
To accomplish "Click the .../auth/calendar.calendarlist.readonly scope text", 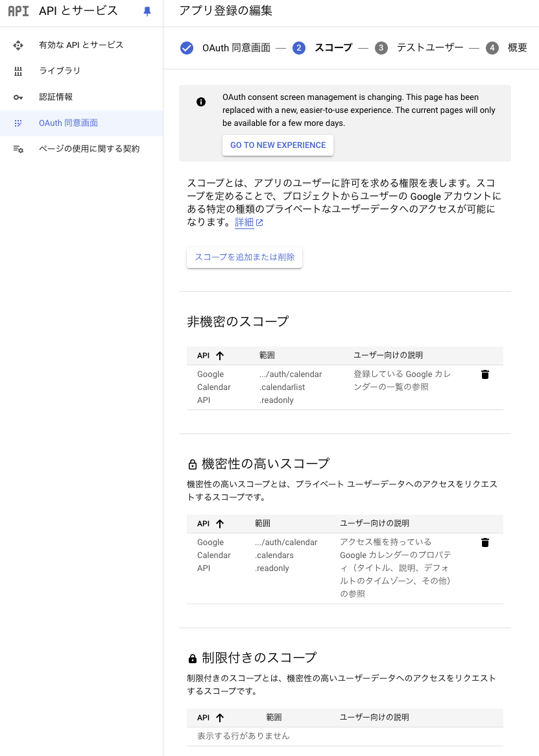I will tap(290, 387).
